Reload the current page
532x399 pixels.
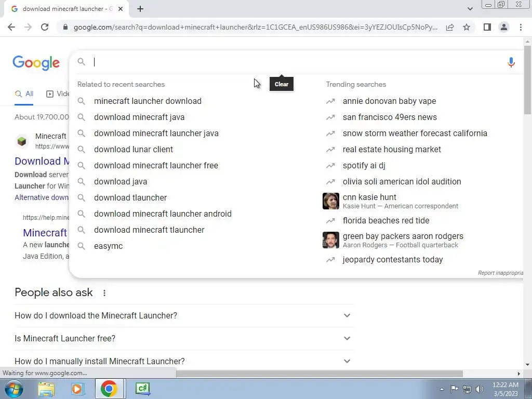45,27
